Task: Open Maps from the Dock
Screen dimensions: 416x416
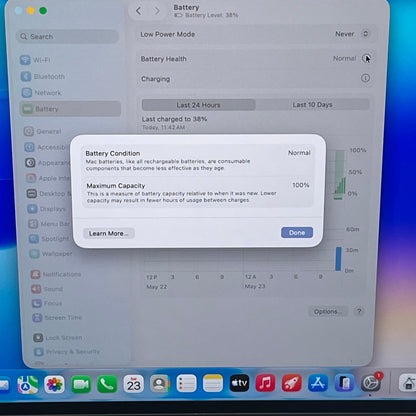Action: click(x=28, y=384)
